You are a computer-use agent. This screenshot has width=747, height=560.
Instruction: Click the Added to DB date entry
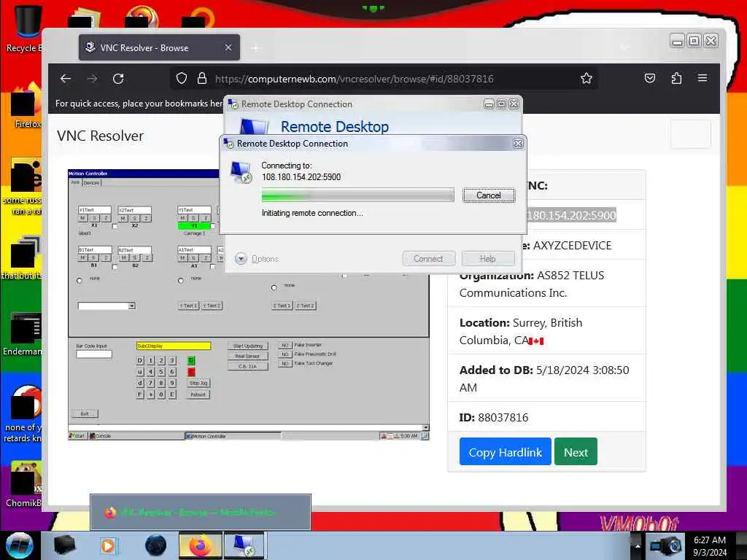pos(544,379)
